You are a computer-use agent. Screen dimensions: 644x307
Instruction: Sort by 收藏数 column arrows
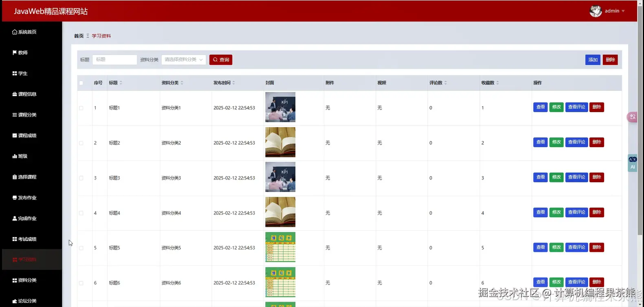(498, 83)
